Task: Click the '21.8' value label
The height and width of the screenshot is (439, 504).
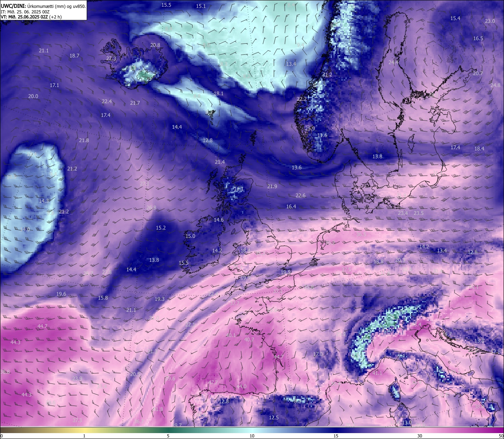Action: 84,140
